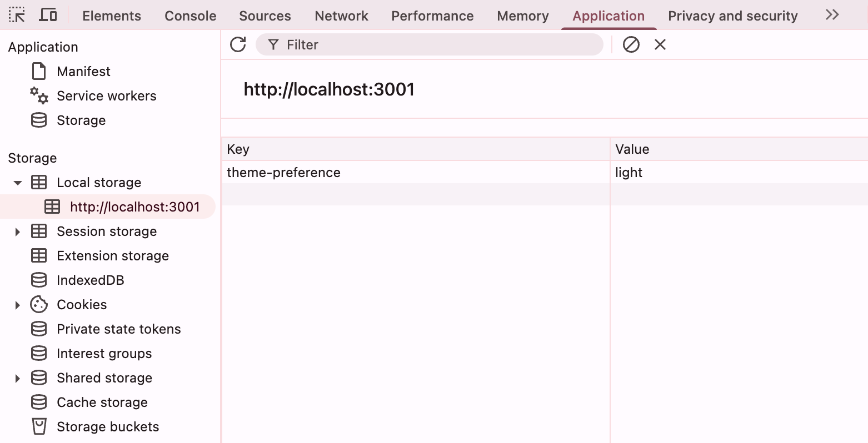
Task: Select the Service workers gear icon
Action: 39,96
